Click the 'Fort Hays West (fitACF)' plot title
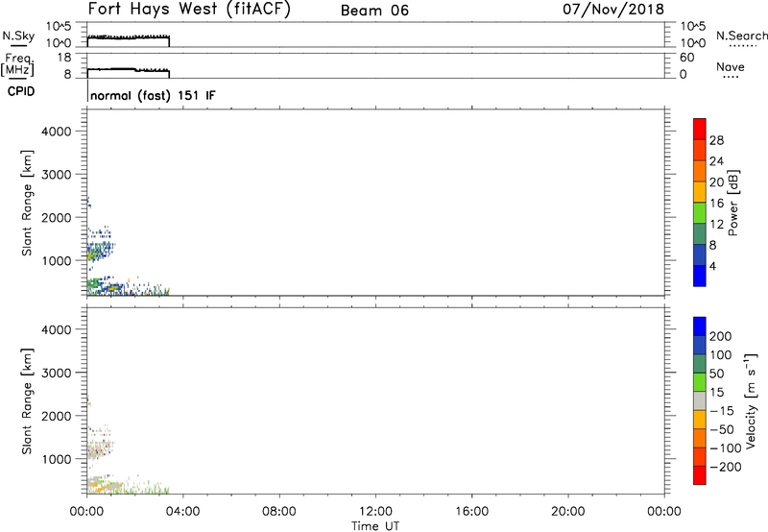The height and width of the screenshot is (532, 768). (189, 9)
